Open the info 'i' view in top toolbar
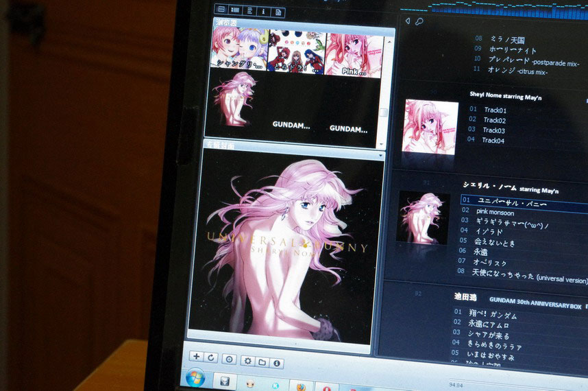 click(x=263, y=12)
